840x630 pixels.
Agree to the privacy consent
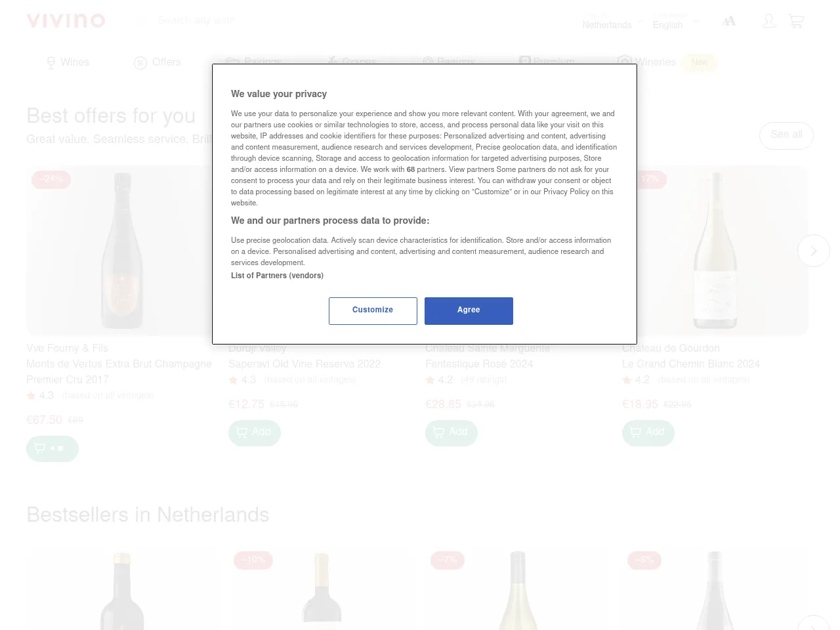[x=469, y=310]
